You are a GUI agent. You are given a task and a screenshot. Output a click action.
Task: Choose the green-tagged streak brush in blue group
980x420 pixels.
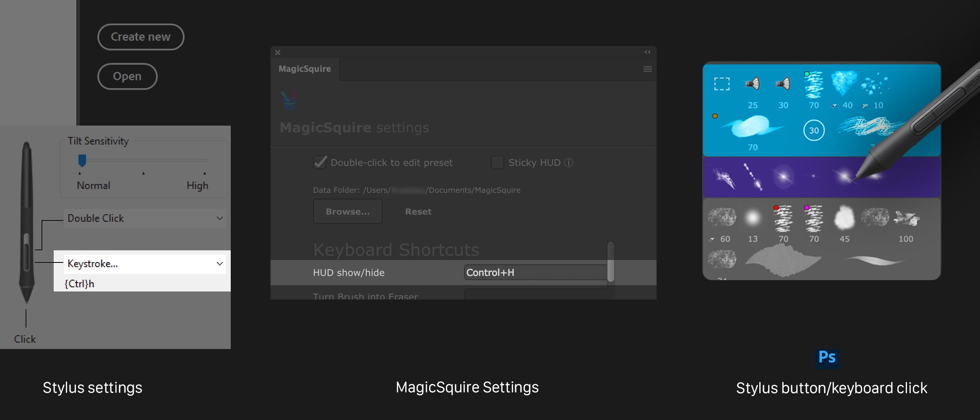814,85
